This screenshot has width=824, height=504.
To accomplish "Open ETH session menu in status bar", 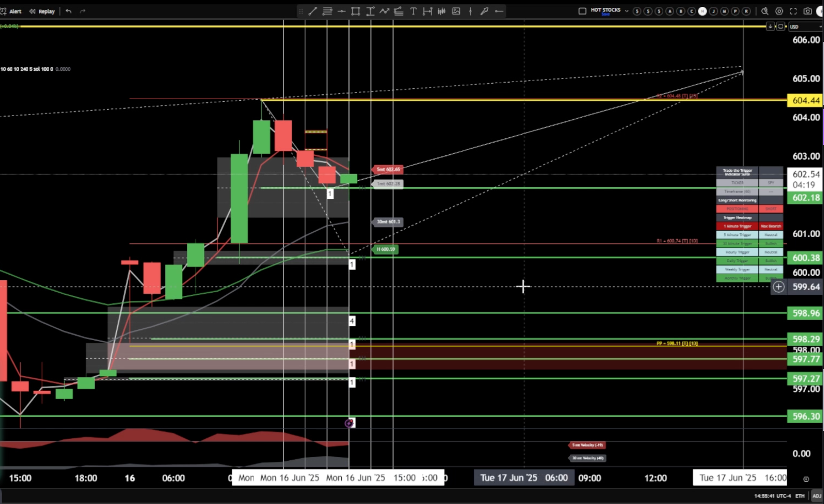I will tap(800, 496).
